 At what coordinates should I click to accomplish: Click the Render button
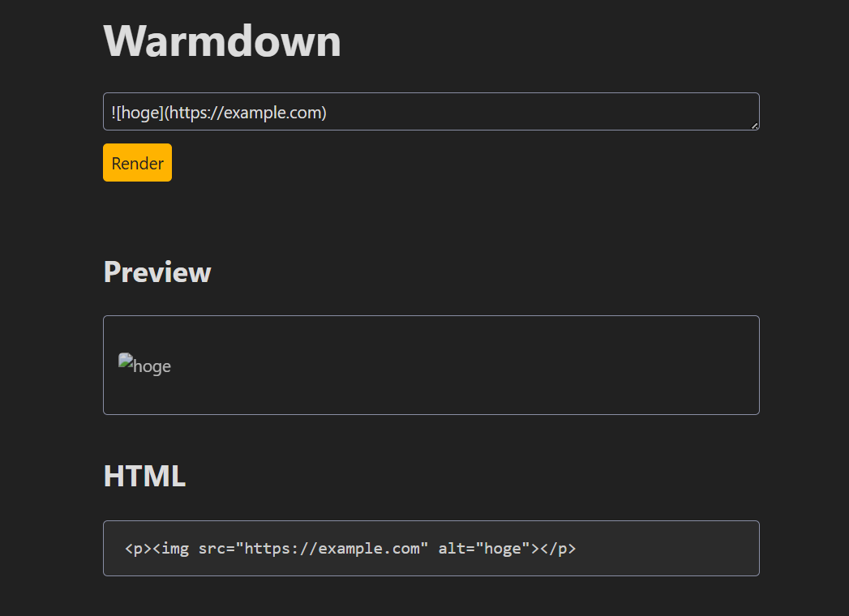tap(137, 163)
